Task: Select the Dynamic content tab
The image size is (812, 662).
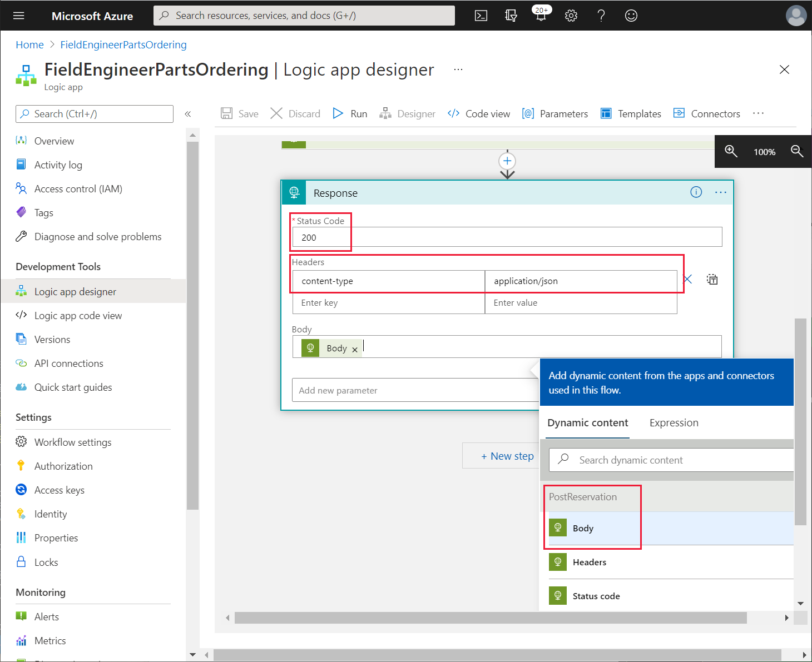Action: (x=588, y=423)
